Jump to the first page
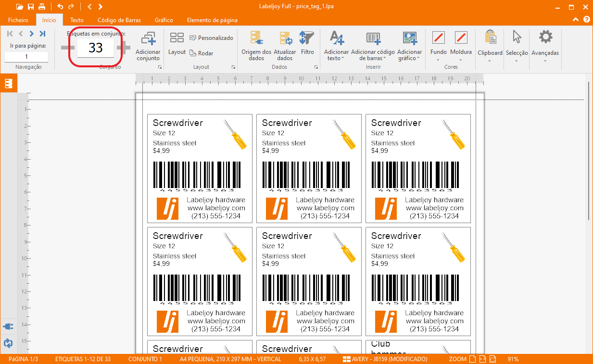 10,34
